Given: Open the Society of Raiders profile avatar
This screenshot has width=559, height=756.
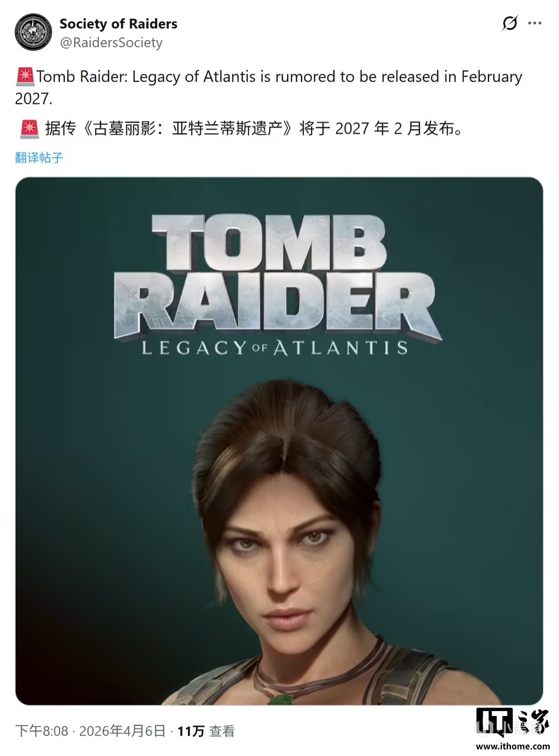Looking at the screenshot, I should click(x=33, y=32).
